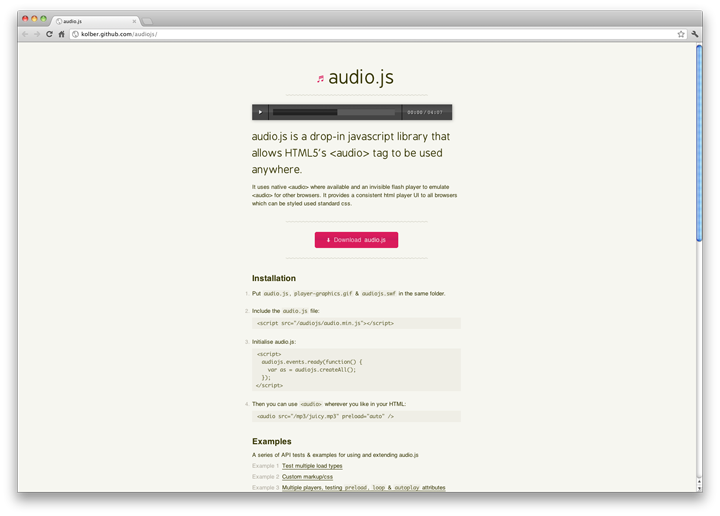Click the "Initialise audio.js:" step text

[274, 342]
